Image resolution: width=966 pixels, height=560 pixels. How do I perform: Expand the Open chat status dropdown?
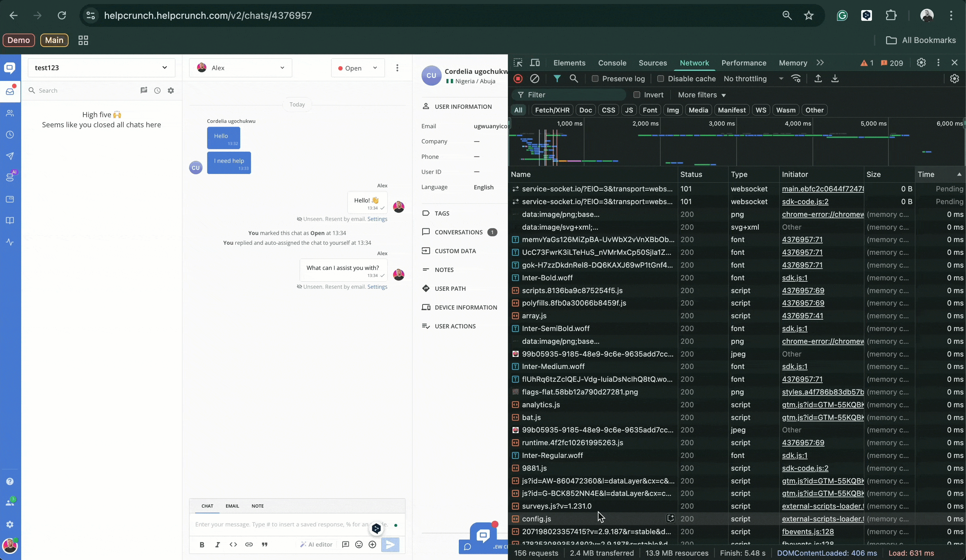pos(358,68)
